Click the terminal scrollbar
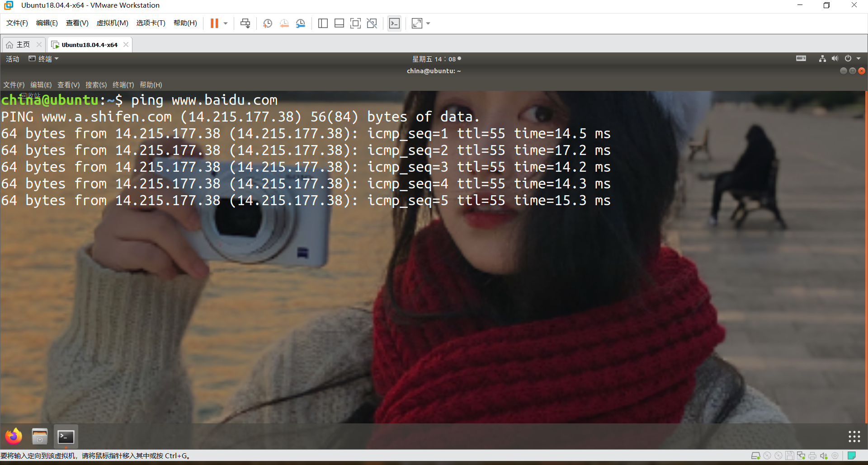 tap(866, 257)
